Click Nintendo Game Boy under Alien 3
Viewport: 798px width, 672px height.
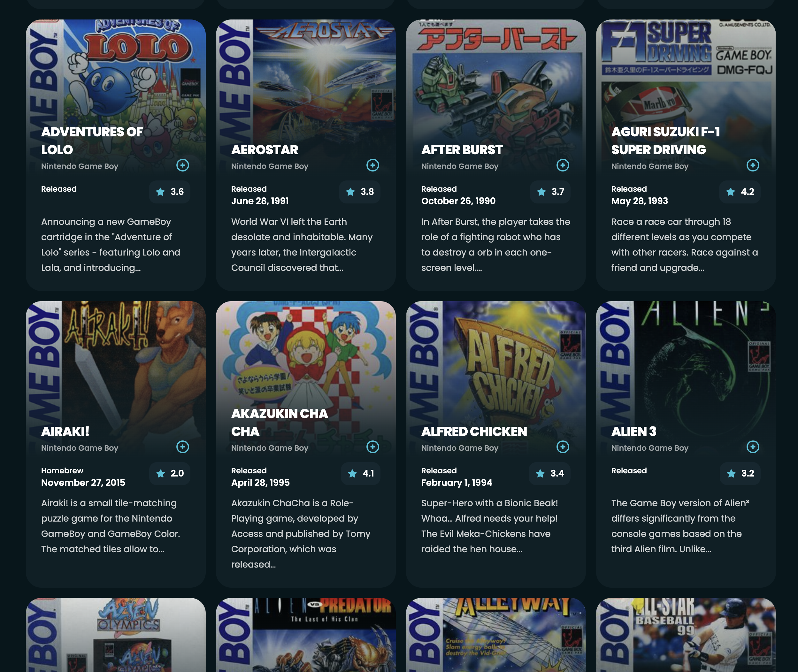tap(650, 447)
